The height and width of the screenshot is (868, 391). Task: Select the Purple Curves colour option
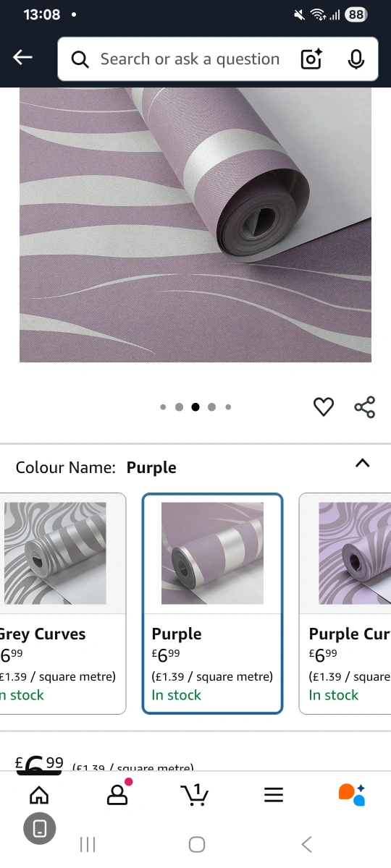345,603
